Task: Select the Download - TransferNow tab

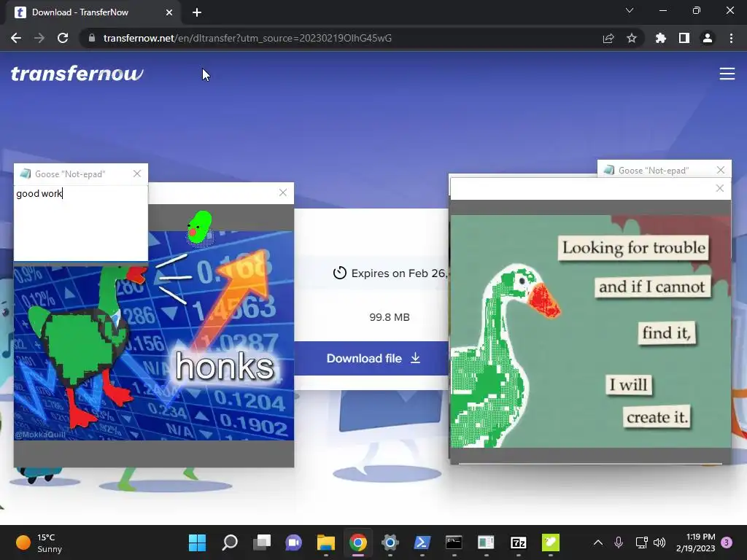Action: (x=93, y=12)
